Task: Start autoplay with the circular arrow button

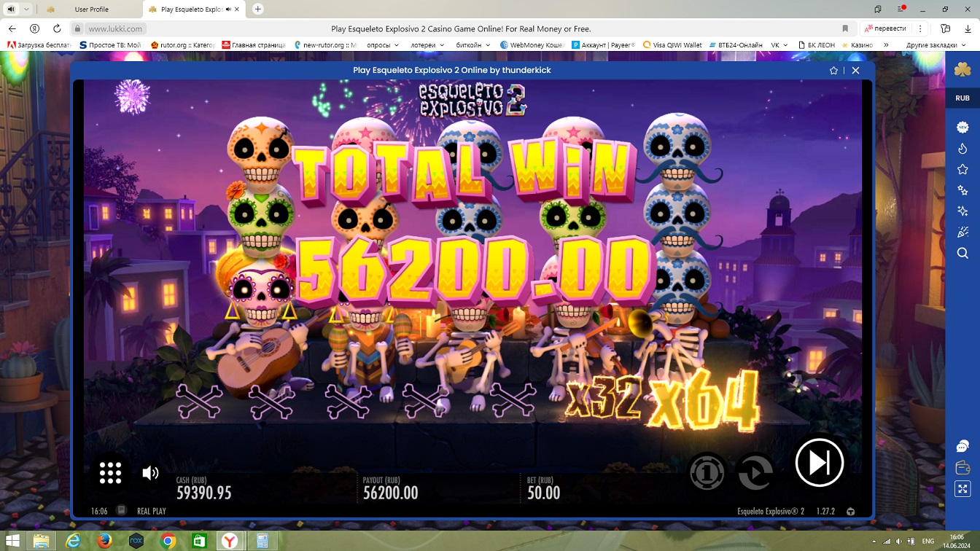Action: (755, 472)
